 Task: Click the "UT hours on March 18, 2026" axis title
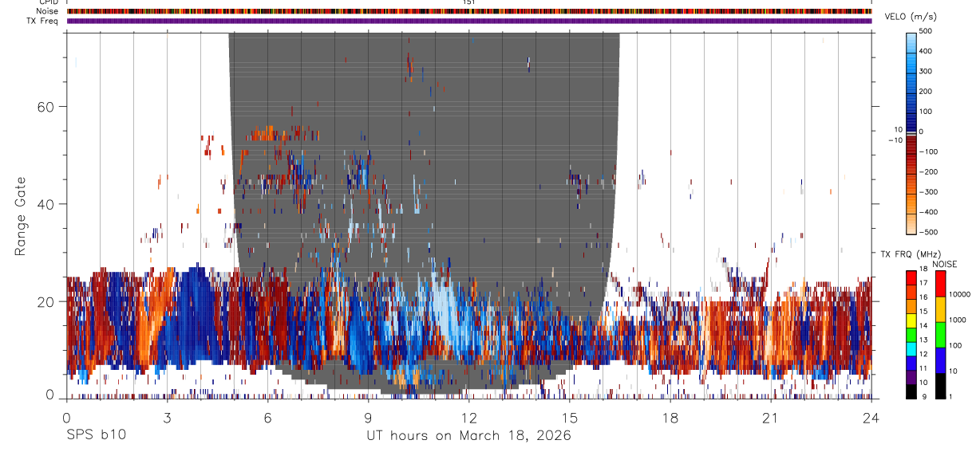(468, 436)
